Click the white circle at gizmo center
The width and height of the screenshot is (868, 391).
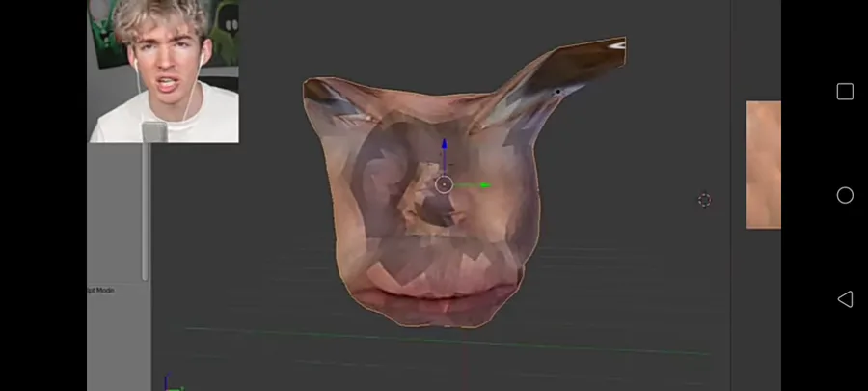[444, 184]
